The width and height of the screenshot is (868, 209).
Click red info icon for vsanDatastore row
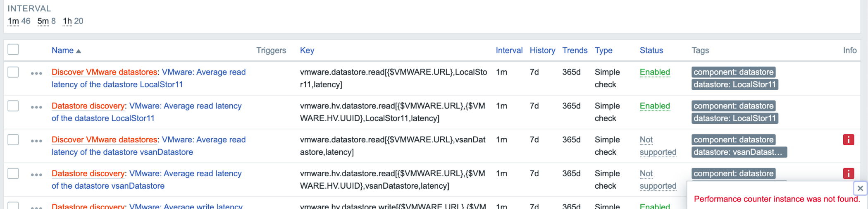point(848,140)
